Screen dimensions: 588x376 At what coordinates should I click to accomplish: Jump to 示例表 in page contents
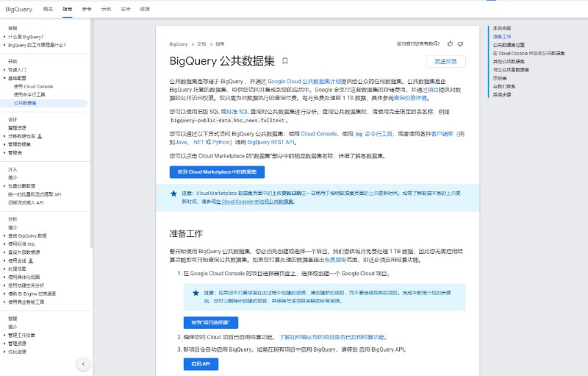[500, 78]
